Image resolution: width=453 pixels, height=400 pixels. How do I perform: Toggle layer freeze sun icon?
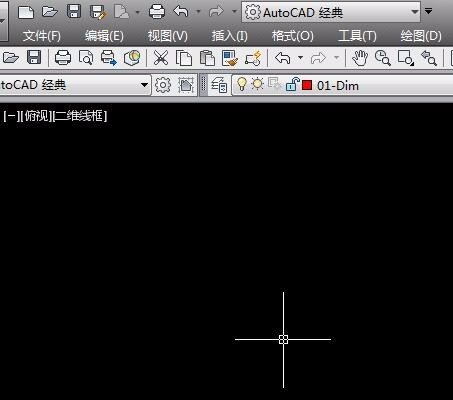pos(257,84)
